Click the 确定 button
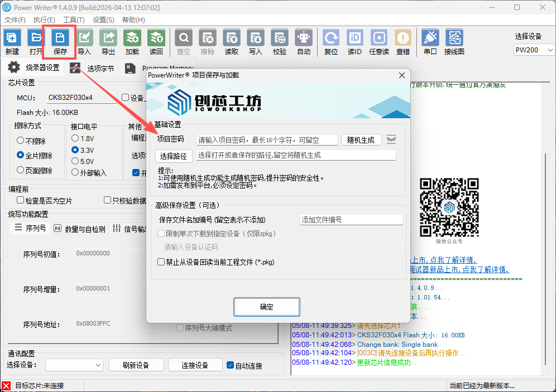Viewport: 556px width, 392px height. pos(267,307)
